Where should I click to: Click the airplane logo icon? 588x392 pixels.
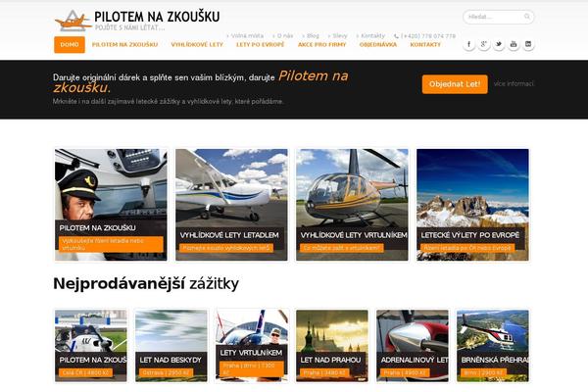(x=73, y=21)
